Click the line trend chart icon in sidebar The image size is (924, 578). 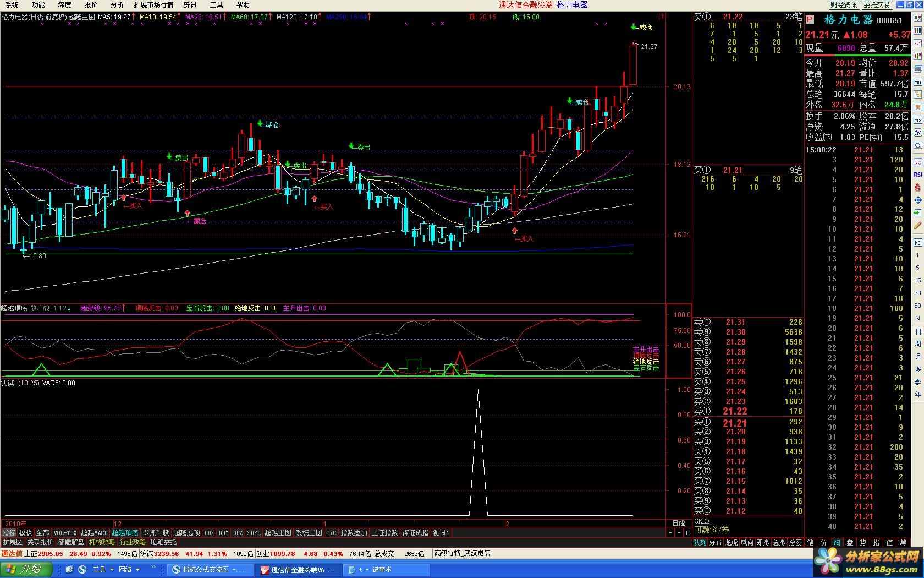click(x=918, y=42)
